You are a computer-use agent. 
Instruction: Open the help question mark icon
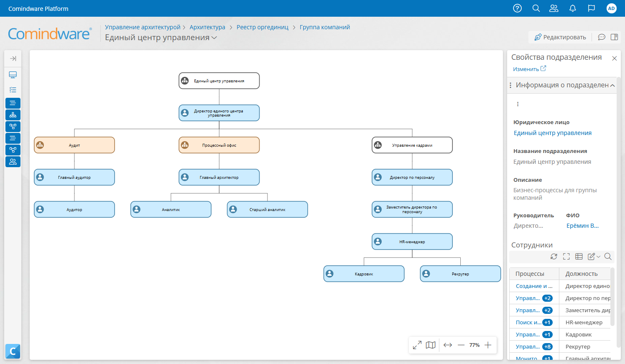(517, 8)
